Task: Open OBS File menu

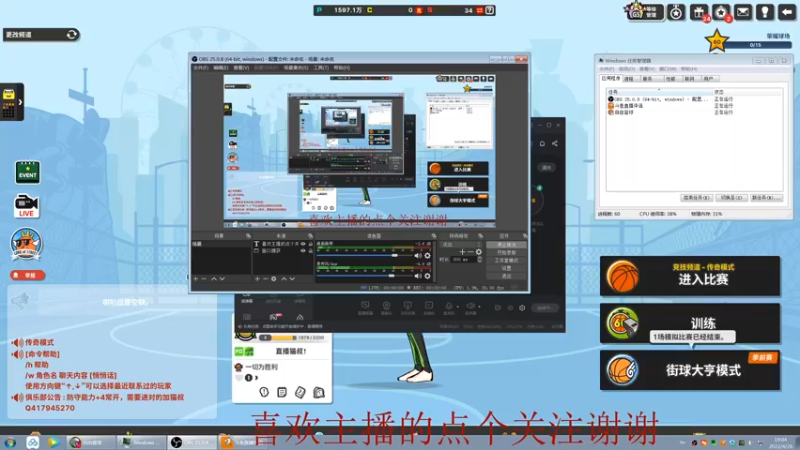Action: point(201,67)
